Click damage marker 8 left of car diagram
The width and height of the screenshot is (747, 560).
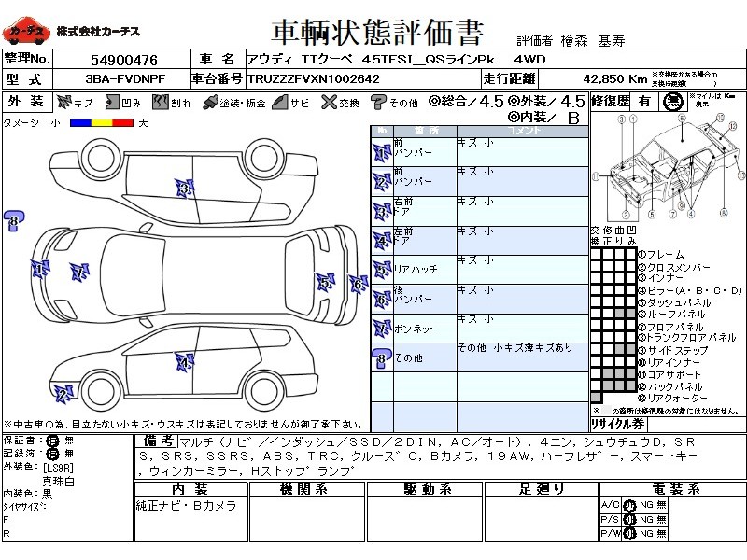click(13, 220)
